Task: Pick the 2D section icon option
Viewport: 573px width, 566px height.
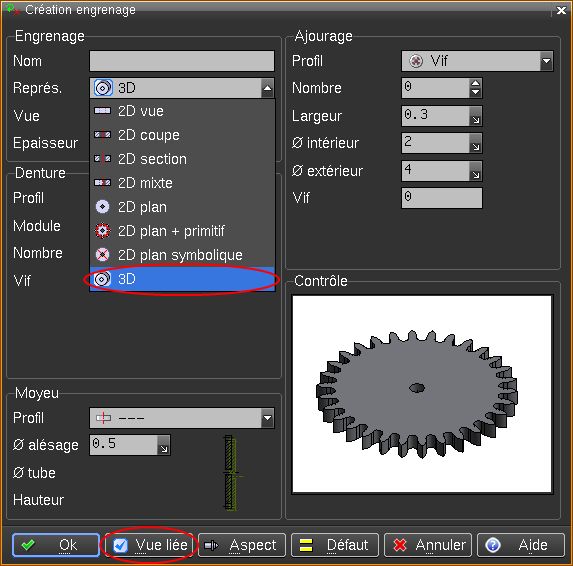Action: coord(102,159)
